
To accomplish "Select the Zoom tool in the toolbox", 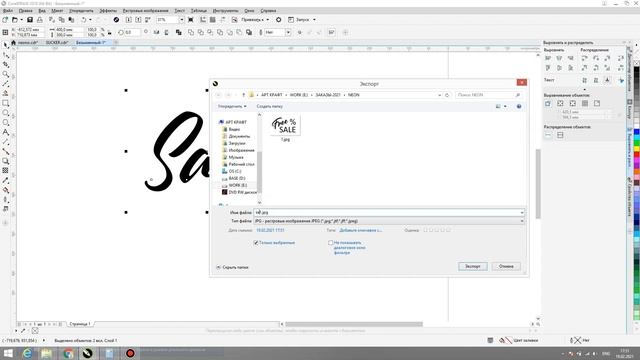I will (x=5, y=74).
